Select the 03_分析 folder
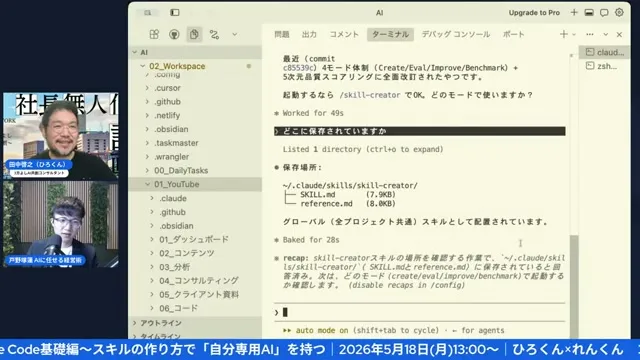This screenshot has height=360, width=640. [x=195, y=267]
